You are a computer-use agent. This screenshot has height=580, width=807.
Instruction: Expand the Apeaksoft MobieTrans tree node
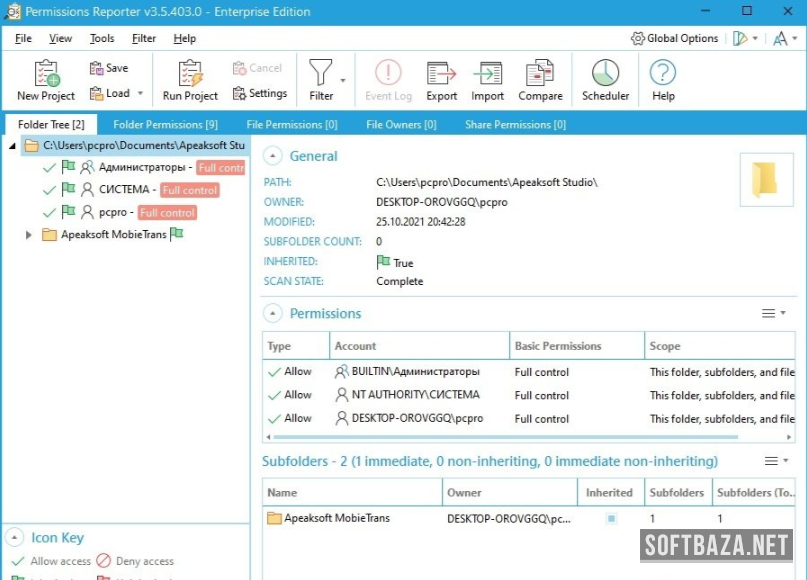(28, 235)
